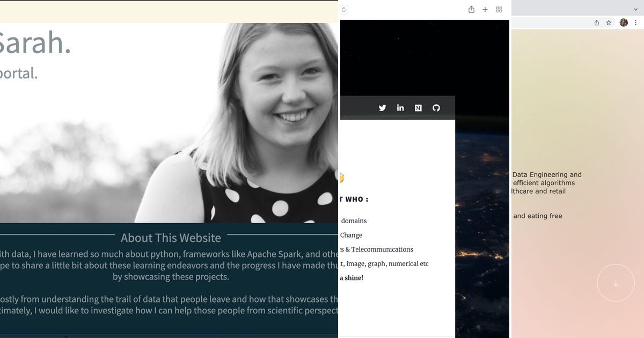Open a new tab with the plus icon

point(485,9)
